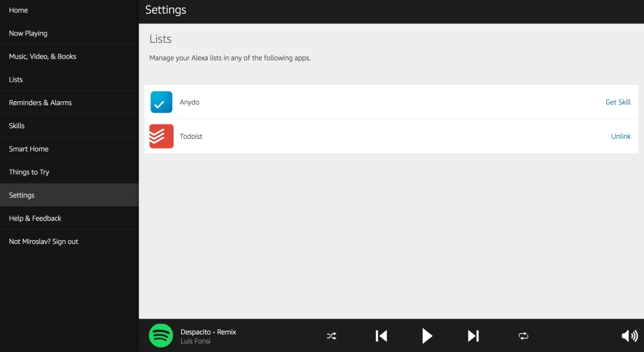644x352 pixels.
Task: Open the volume control speaker icon
Action: 629,336
